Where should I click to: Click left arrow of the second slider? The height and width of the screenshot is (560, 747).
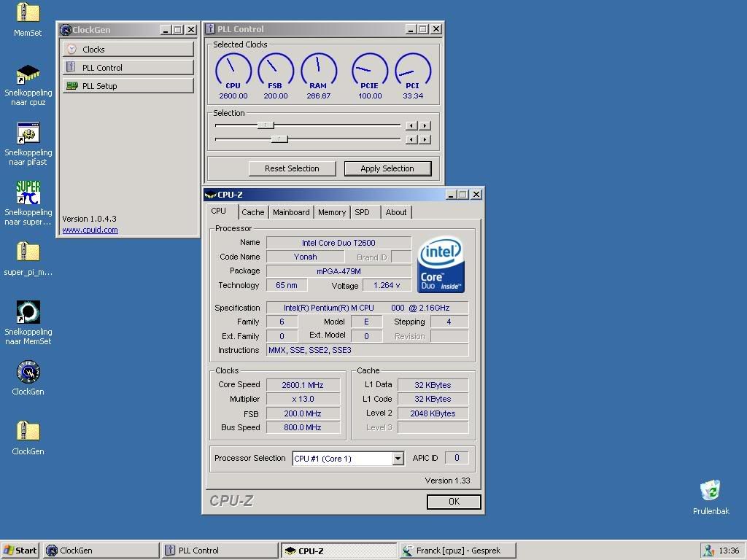tap(411, 139)
